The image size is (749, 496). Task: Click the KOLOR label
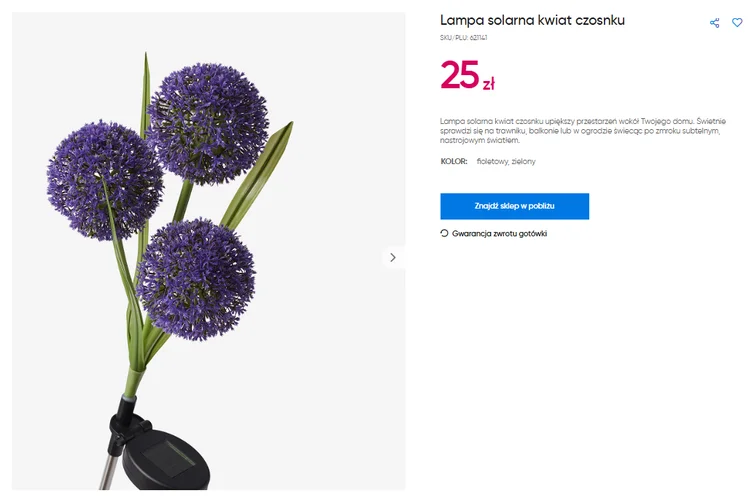click(453, 161)
